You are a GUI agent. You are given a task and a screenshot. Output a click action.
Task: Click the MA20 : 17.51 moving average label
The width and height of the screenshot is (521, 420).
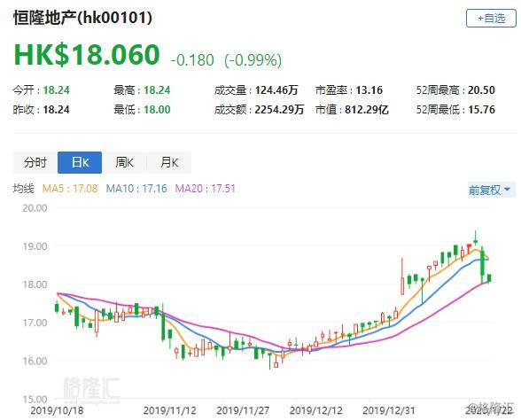(x=206, y=189)
